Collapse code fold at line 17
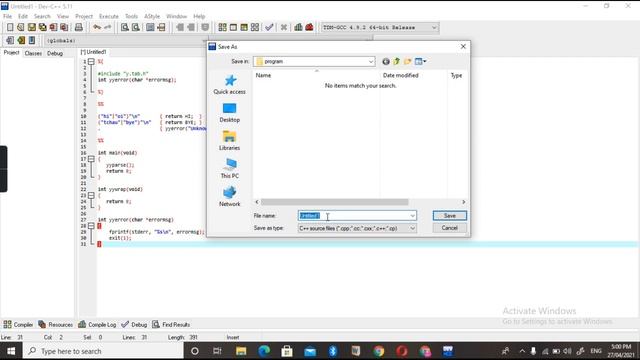The width and height of the screenshot is (640, 360). (91, 159)
